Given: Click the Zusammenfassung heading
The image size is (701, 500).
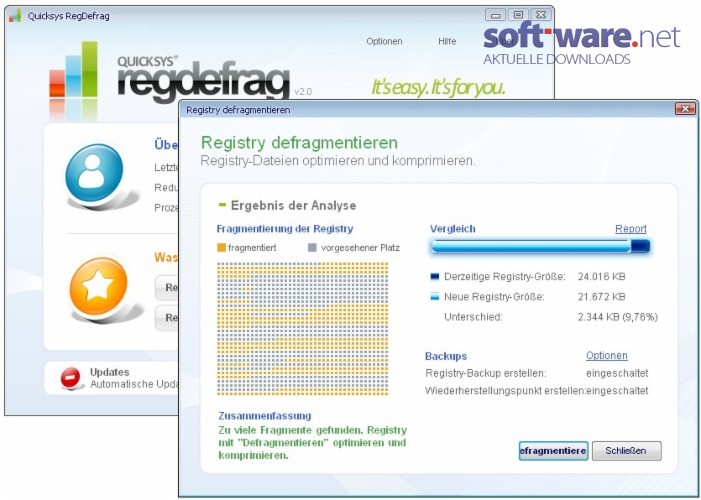Looking at the screenshot, I should (x=265, y=415).
